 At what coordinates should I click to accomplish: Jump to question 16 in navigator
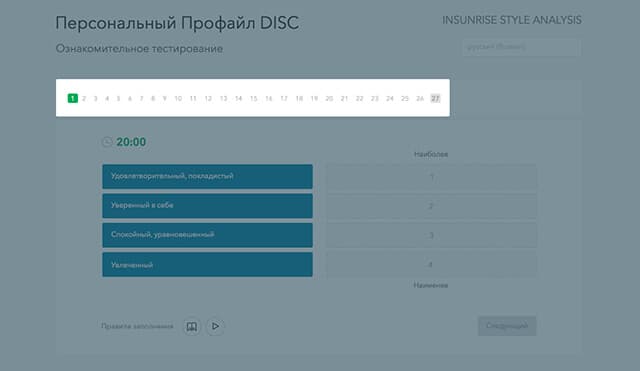[269, 98]
